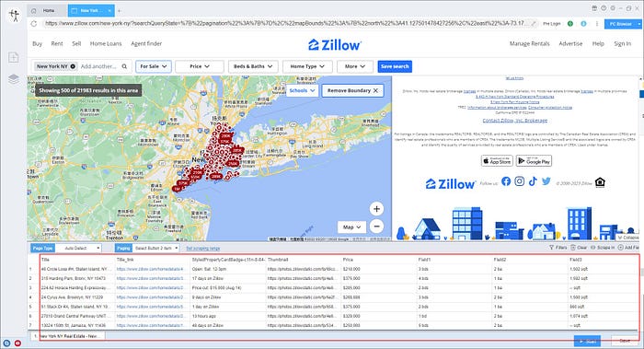The height and width of the screenshot is (349, 644).
Task: Click the Set scraping range link
Action: tap(203, 249)
